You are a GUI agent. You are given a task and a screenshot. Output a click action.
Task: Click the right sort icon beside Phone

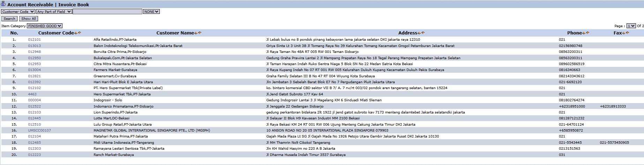[x=588, y=33]
